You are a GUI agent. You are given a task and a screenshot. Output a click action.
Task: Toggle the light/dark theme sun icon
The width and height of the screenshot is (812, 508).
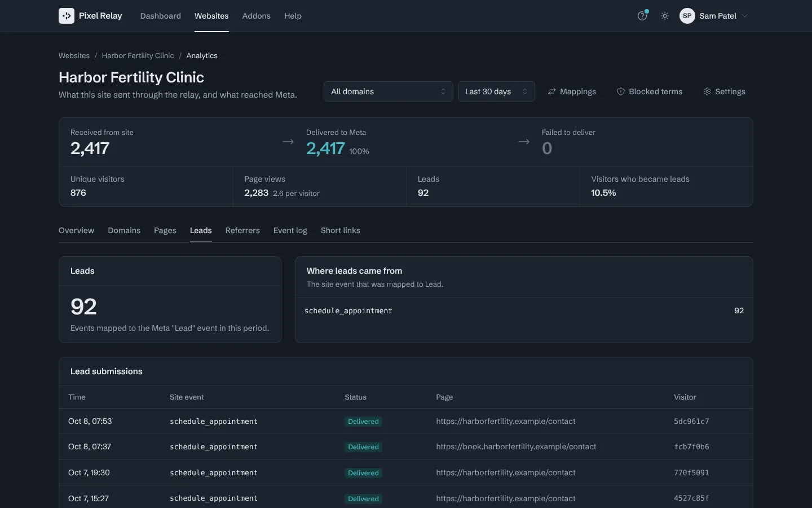pyautogui.click(x=665, y=16)
